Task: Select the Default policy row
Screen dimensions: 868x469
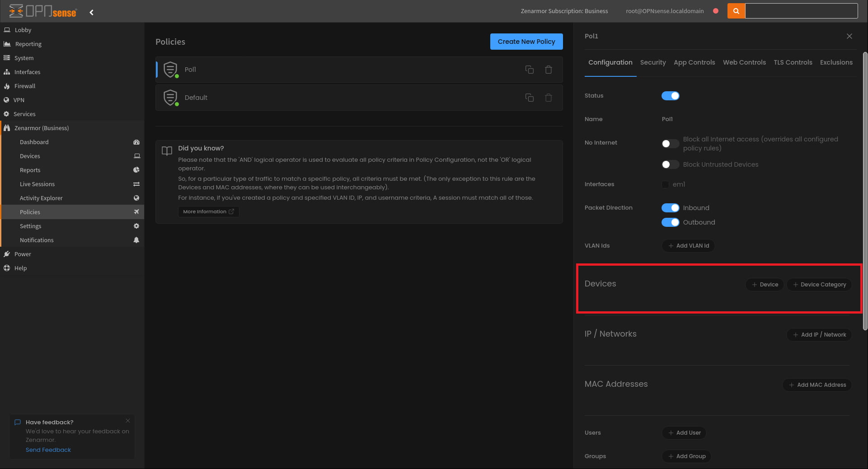Action: (359, 98)
